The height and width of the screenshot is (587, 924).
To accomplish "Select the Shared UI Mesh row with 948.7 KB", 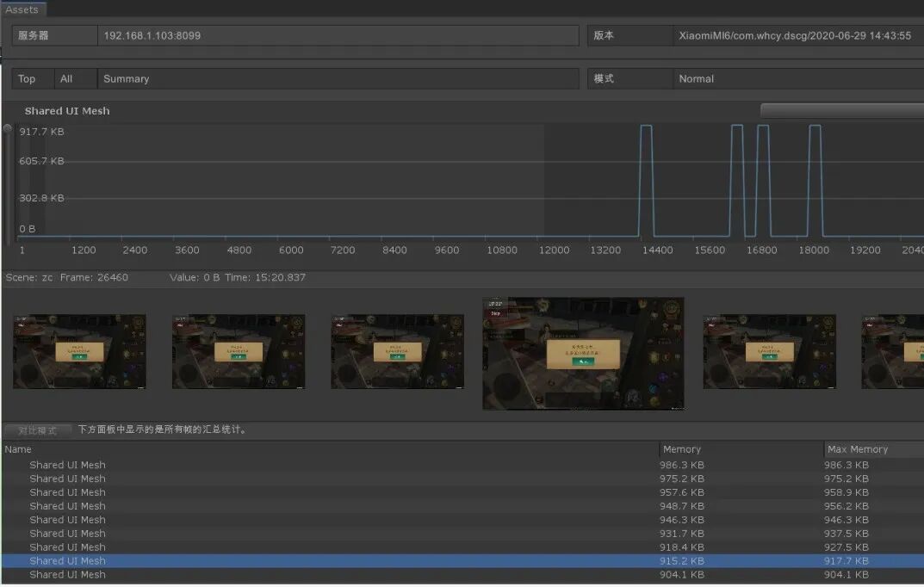I will tap(462, 506).
